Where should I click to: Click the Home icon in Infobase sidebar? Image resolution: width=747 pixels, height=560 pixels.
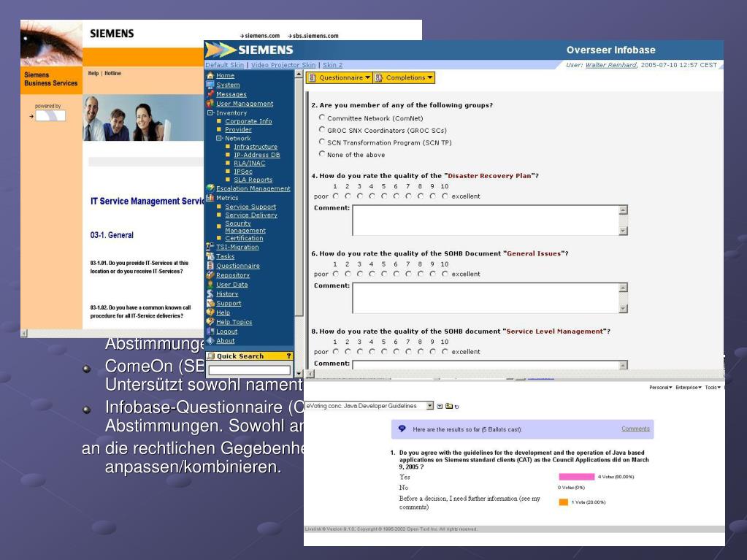tap(210, 75)
